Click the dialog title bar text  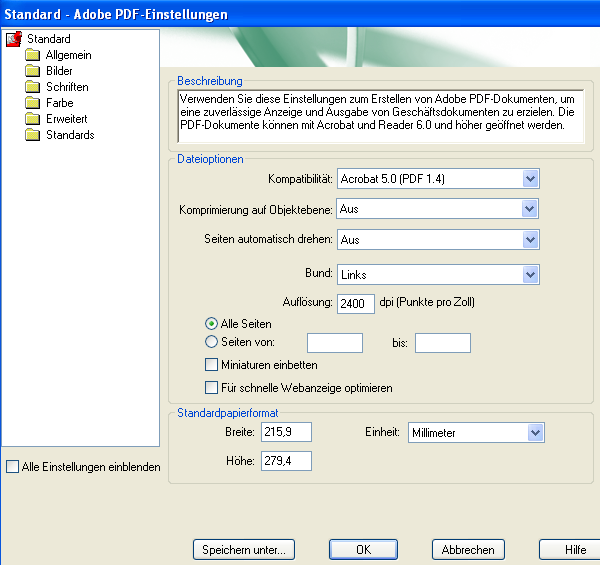coord(116,15)
